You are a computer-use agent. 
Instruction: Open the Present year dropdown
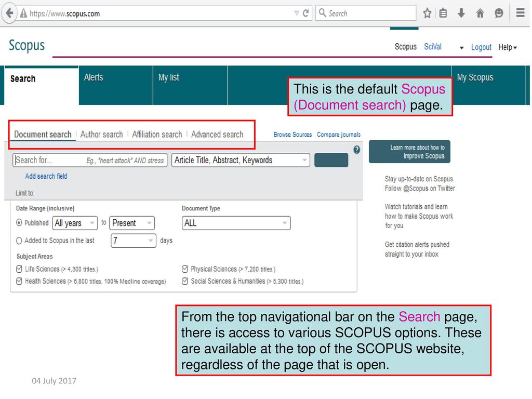coord(132,223)
